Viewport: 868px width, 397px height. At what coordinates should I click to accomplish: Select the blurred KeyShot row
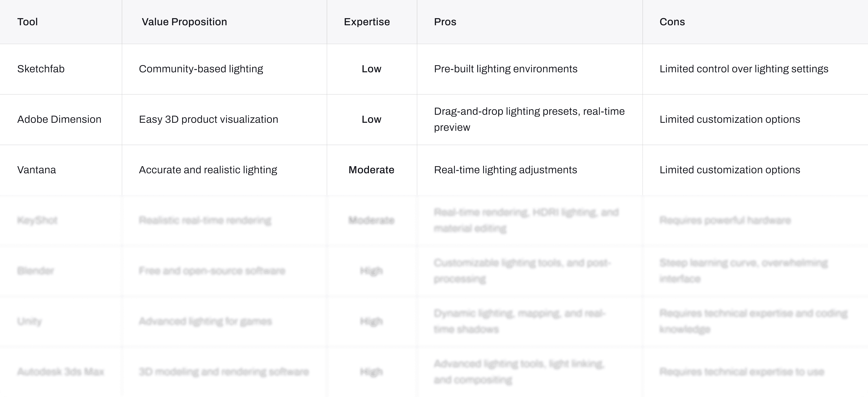(x=434, y=220)
